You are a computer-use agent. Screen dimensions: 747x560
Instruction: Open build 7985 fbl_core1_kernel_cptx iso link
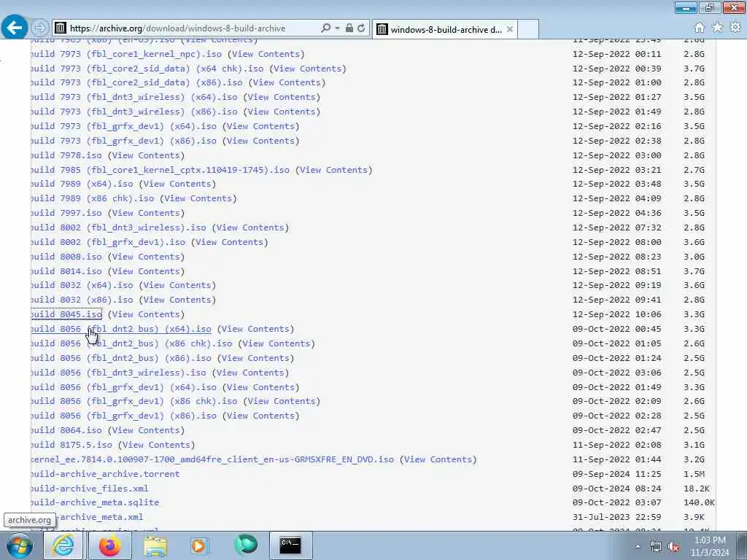click(160, 170)
